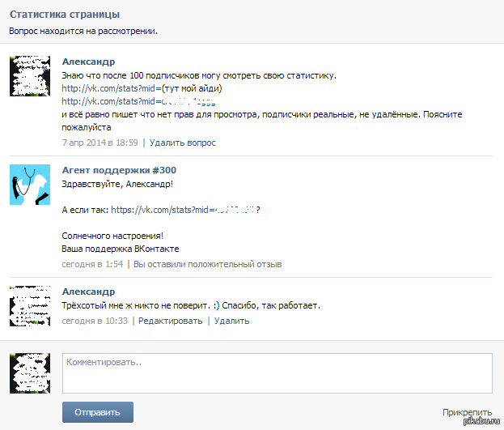
Task: Open the 'Агент поддержки #300' profile name
Action: 119,170
